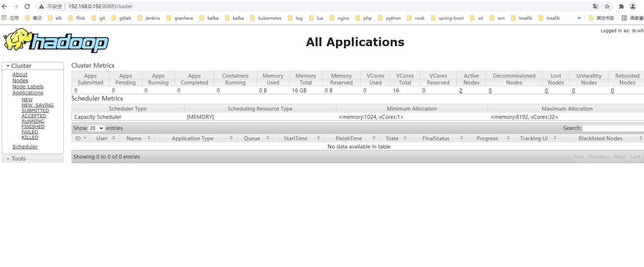Screen dimensions: 644x267
Task: Sort table by State column arrows
Action: click(405, 138)
